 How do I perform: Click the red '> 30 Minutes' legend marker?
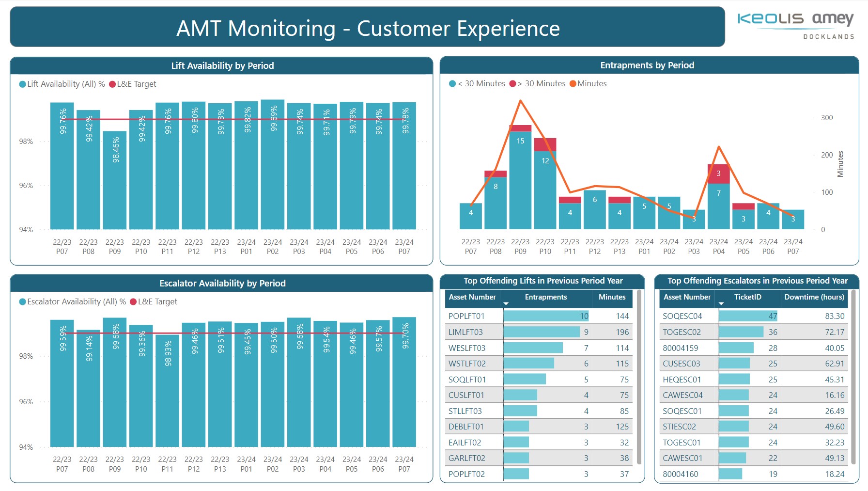(x=512, y=84)
